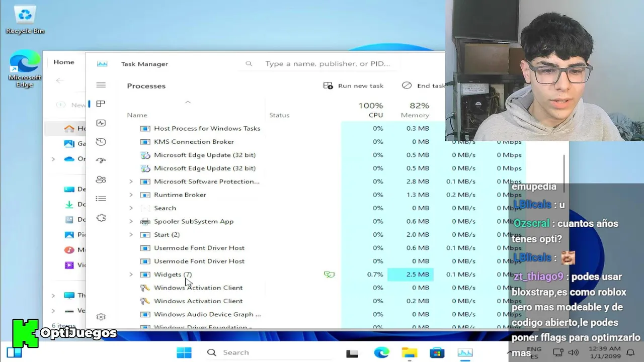This screenshot has width=644, height=362.
Task: Click the Start (2) 2.0 MB memory value
Action: click(418, 234)
